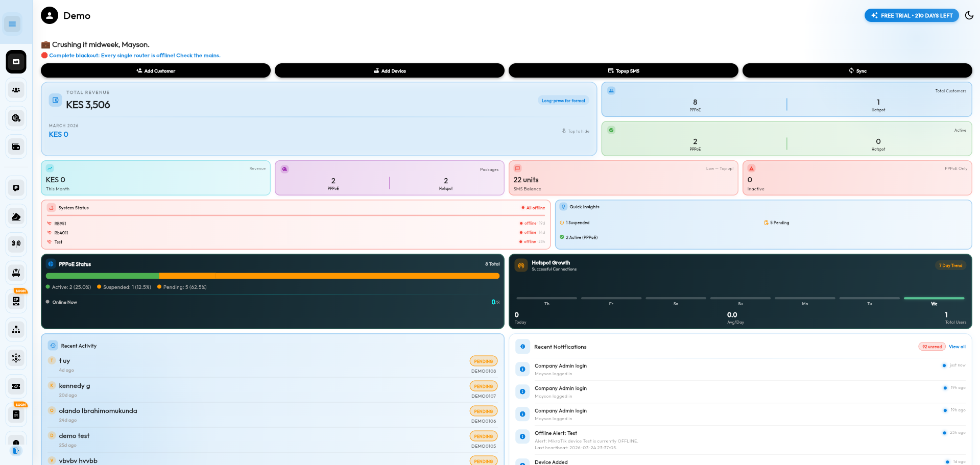Click the Total Revenue card icon
Image resolution: width=980 pixels, height=465 pixels.
pos(56,100)
